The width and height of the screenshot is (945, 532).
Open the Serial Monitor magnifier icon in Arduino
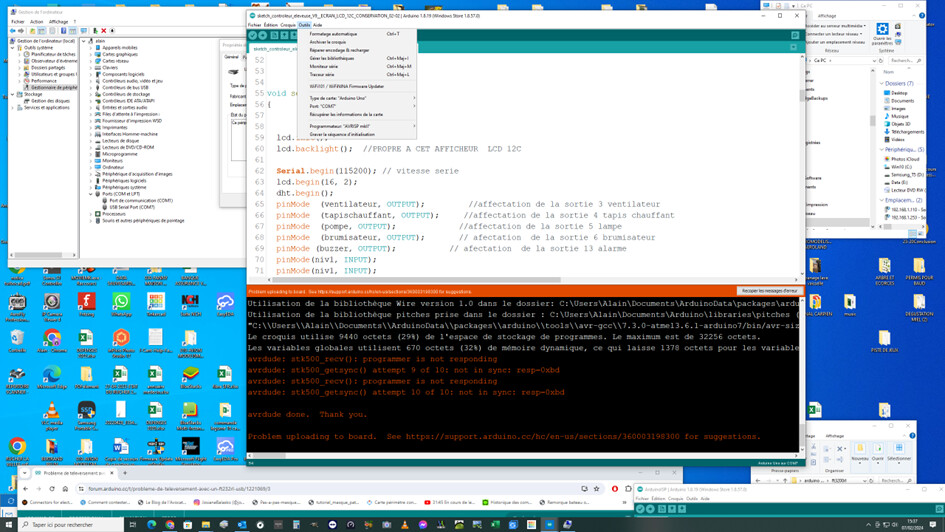pos(795,36)
